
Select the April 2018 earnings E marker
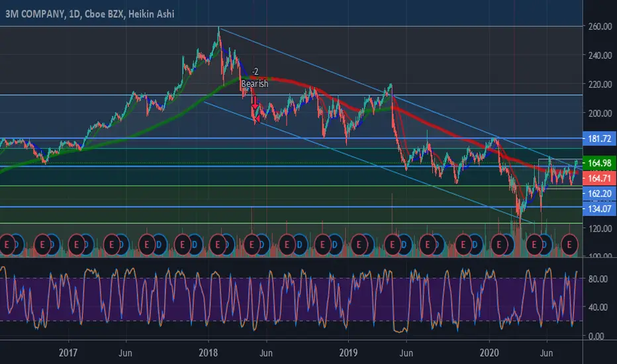252,245
